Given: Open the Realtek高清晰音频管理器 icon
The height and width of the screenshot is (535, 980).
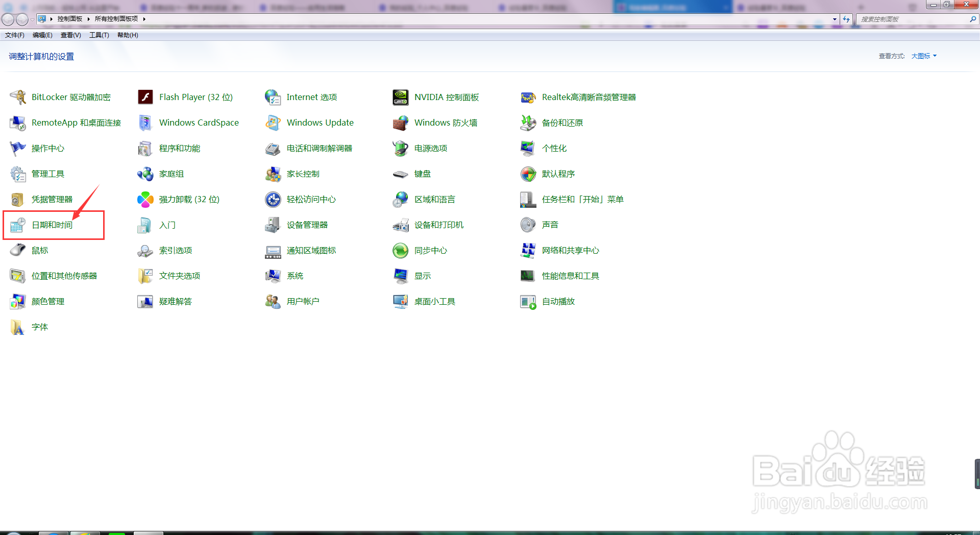Looking at the screenshot, I should 528,97.
